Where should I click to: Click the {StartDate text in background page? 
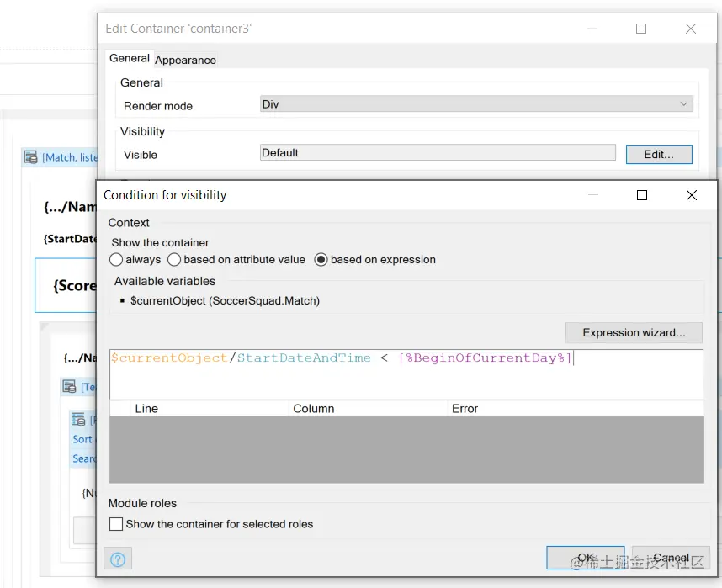(70, 239)
